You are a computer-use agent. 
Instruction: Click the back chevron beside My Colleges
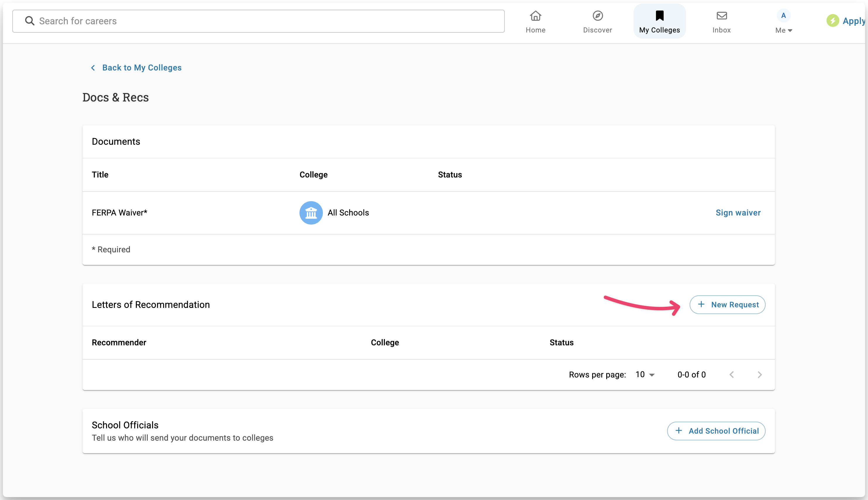(x=93, y=68)
